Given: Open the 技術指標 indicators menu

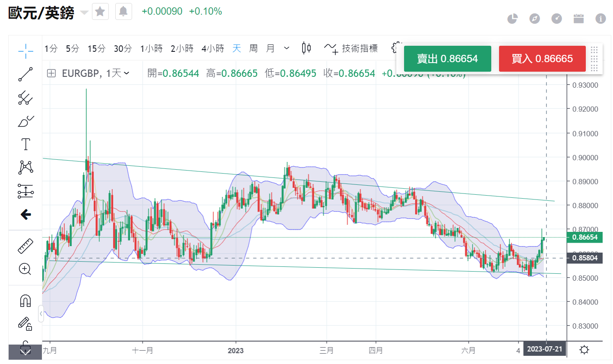Looking at the screenshot, I should (351, 48).
